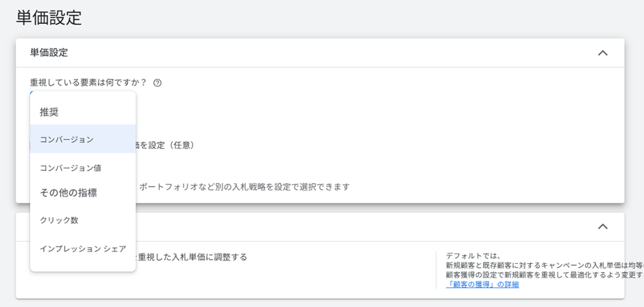Click the main 単価設定 page heading

tap(49, 18)
